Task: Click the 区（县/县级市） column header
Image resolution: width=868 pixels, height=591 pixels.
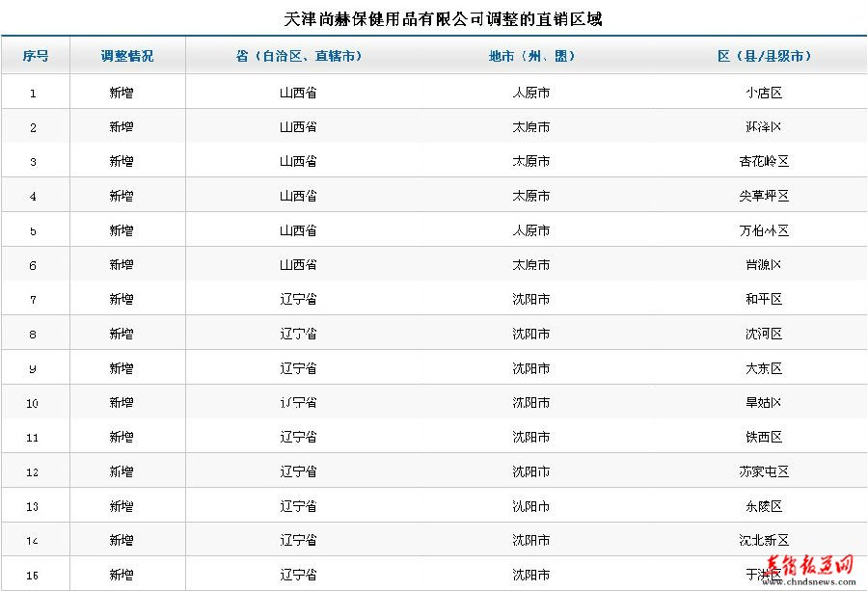Action: 764,56
